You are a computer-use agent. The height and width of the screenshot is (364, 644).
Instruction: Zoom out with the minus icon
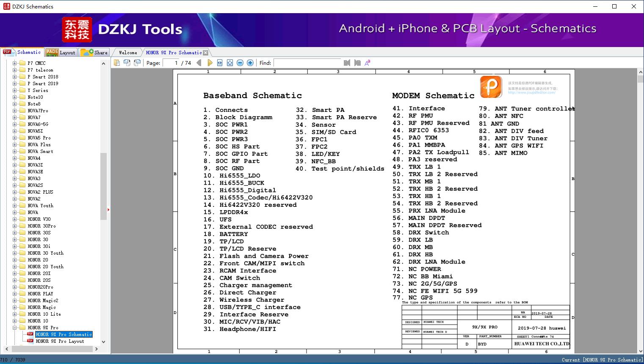pos(240,63)
